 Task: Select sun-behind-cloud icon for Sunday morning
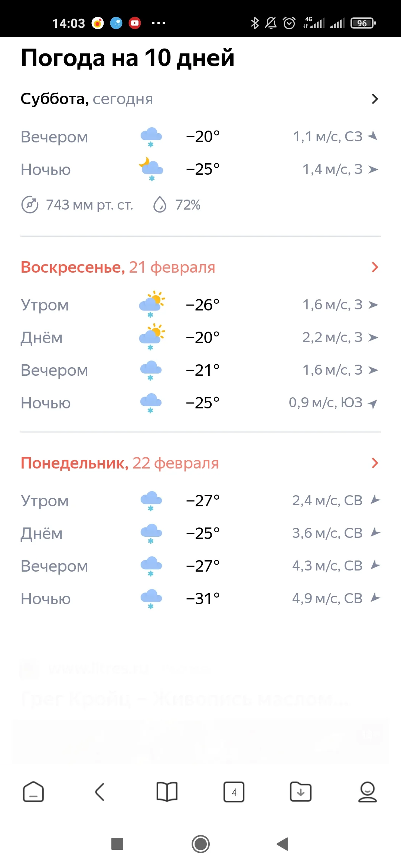click(150, 304)
